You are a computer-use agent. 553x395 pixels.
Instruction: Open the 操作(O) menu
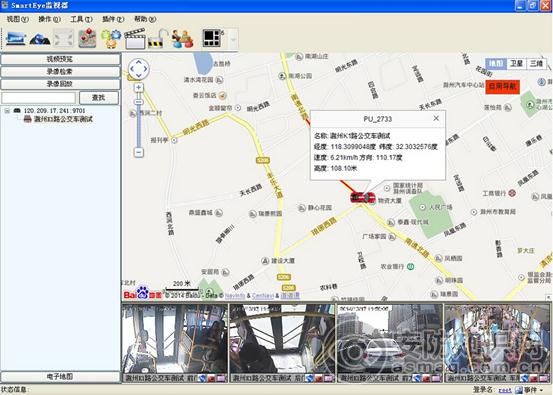click(49, 19)
